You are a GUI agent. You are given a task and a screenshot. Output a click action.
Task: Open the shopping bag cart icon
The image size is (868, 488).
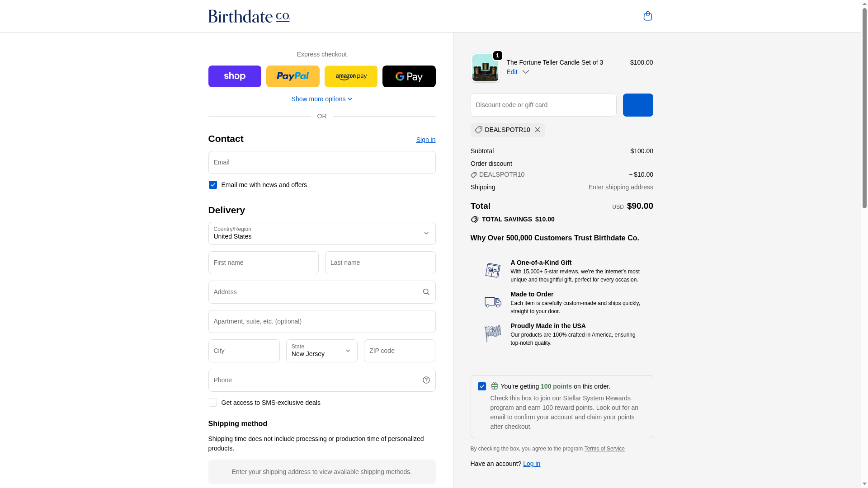coord(647,16)
